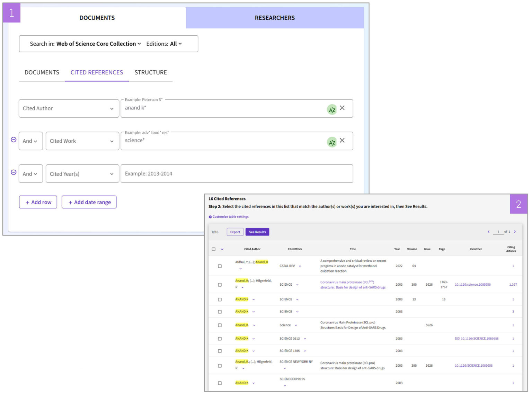532x394 pixels.
Task: Click the Cited Year(s) input field
Action: pos(237,174)
